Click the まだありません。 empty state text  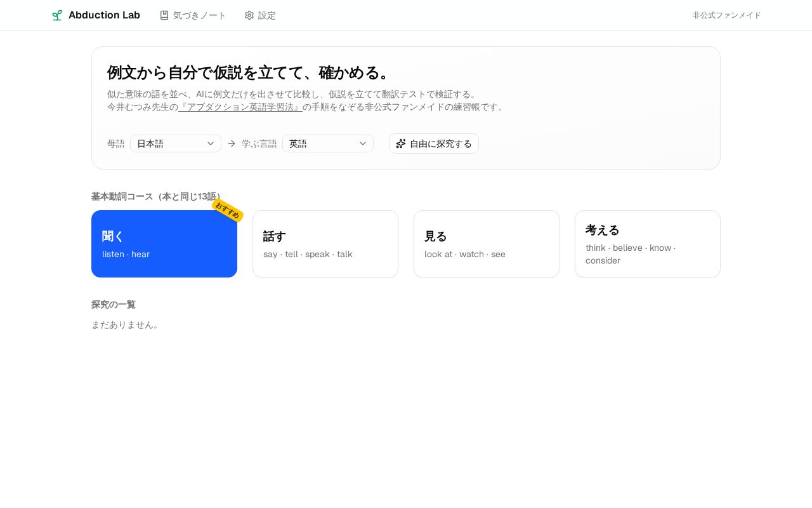click(x=126, y=324)
